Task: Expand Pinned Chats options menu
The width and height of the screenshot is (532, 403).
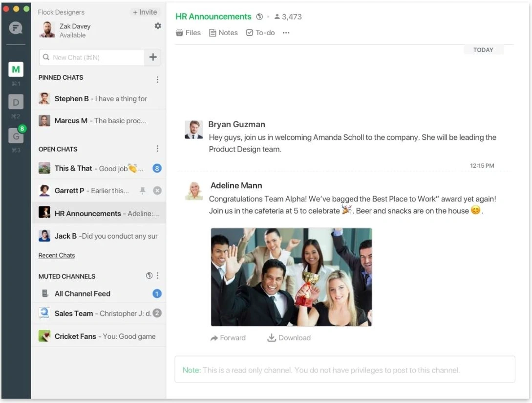Action: pyautogui.click(x=157, y=79)
